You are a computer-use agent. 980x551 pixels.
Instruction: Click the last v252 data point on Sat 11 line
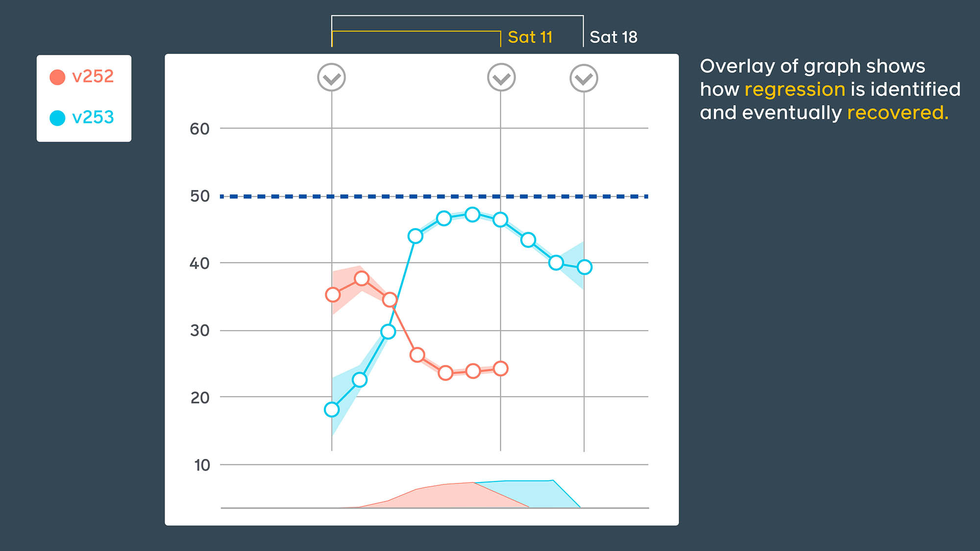(500, 368)
